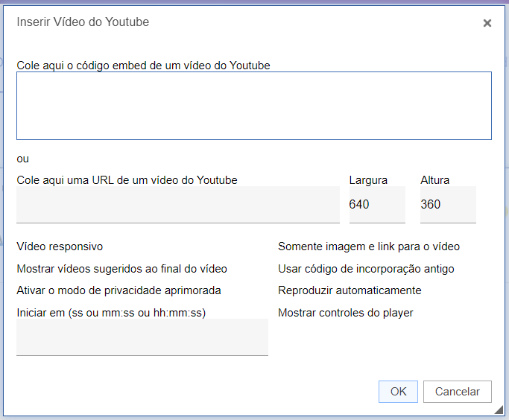Image resolution: width=509 pixels, height=420 pixels.
Task: Click the embed code text area
Action: (254, 106)
